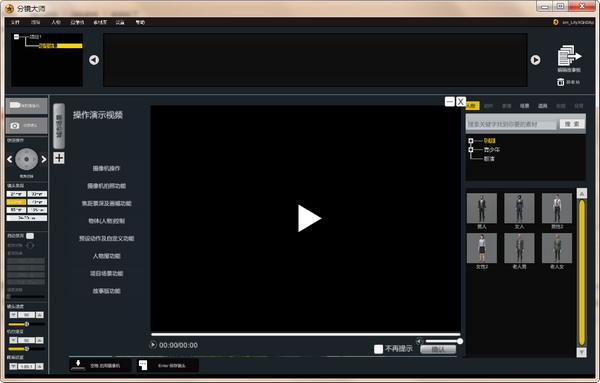The height and width of the screenshot is (383, 600).
Task: Expand the 青少年 tree node
Action: coord(471,150)
